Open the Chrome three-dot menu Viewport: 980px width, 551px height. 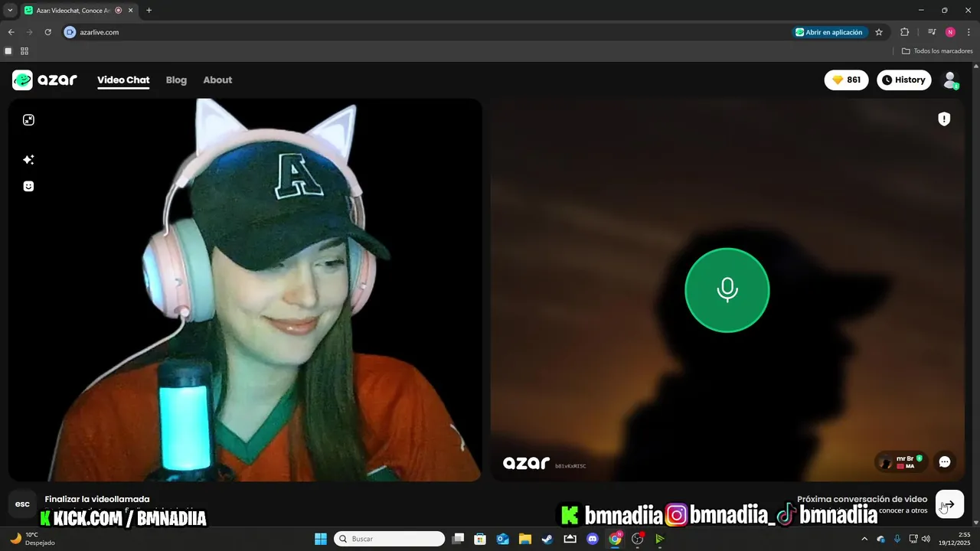(x=969, y=32)
